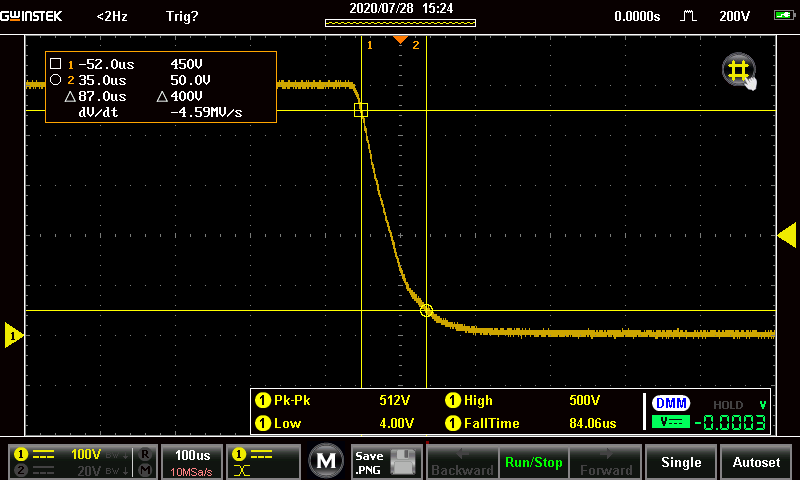Select cursor 1 square marker on waveform
The height and width of the screenshot is (480, 800).
click(361, 110)
